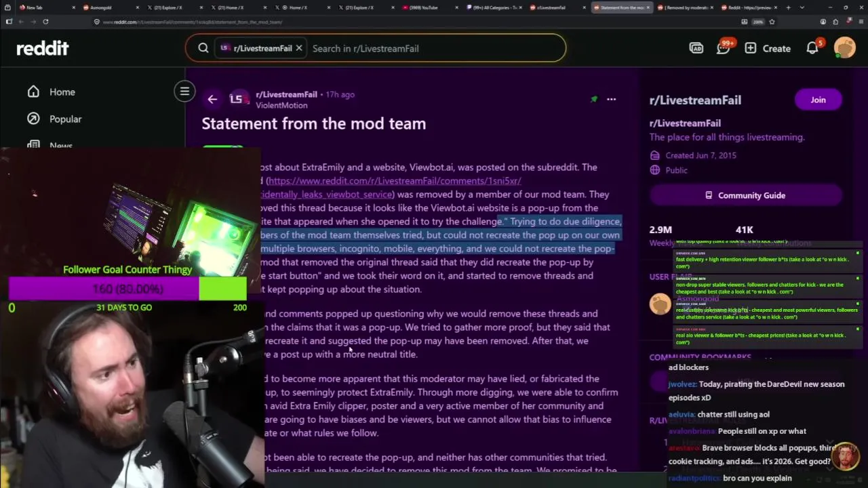
Task: Open Reddit chat messages icon
Action: (724, 48)
